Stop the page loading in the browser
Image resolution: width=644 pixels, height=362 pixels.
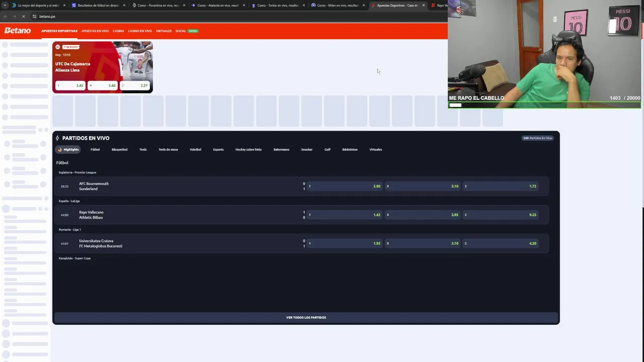23,17
